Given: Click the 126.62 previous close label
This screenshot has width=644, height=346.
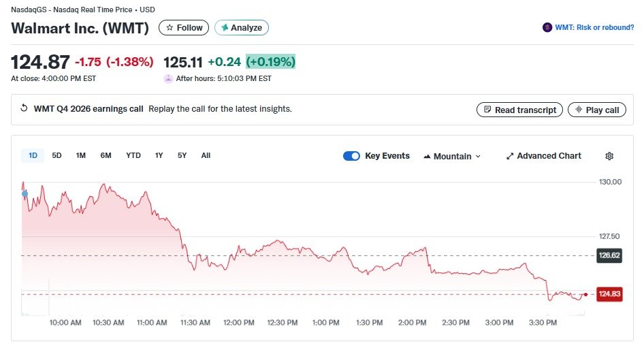Looking at the screenshot, I should (x=609, y=255).
